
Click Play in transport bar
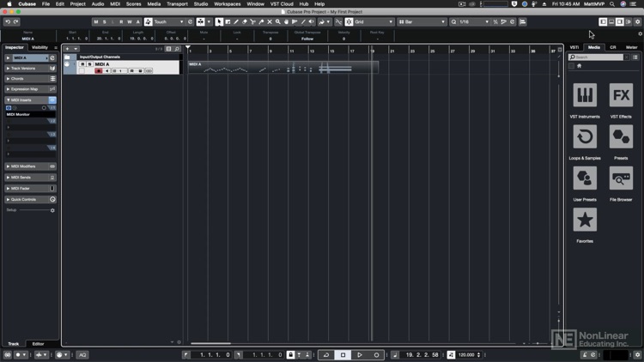360,354
